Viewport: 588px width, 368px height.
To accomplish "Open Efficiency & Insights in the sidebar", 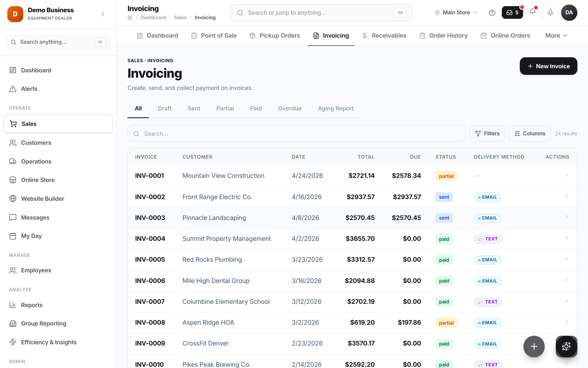I will (x=58, y=342).
